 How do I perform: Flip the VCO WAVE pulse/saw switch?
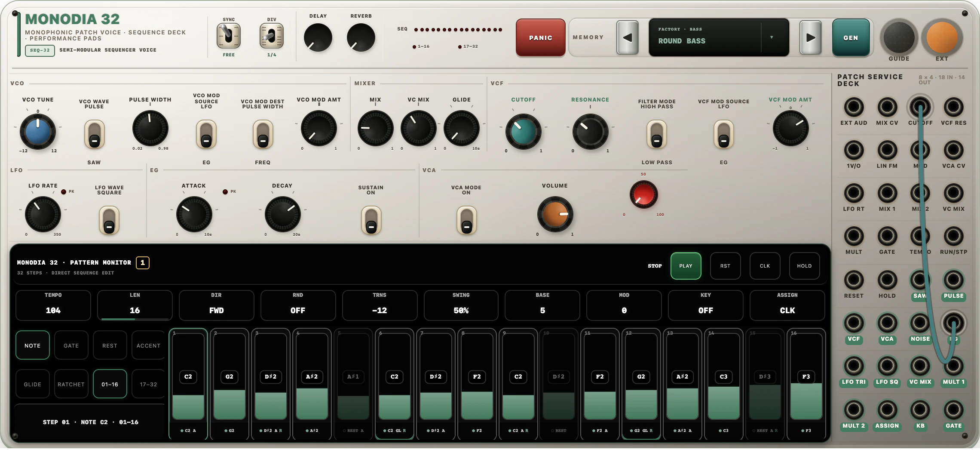coord(94,135)
